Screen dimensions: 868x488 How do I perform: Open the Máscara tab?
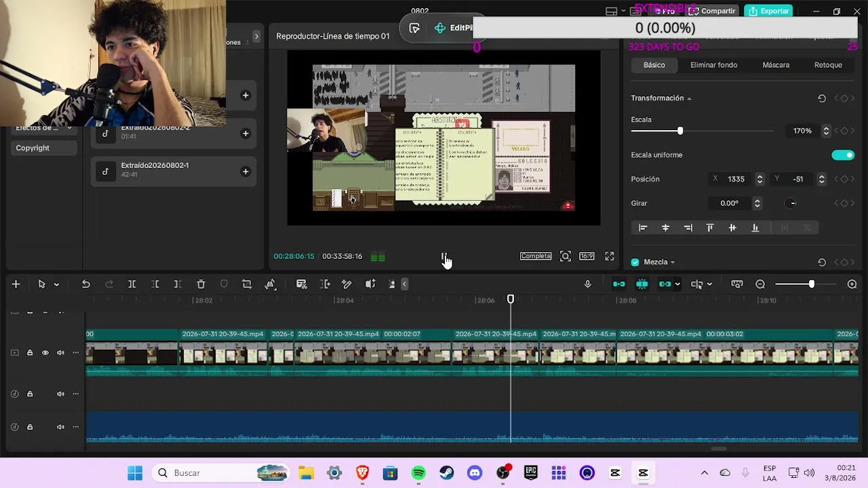(776, 65)
